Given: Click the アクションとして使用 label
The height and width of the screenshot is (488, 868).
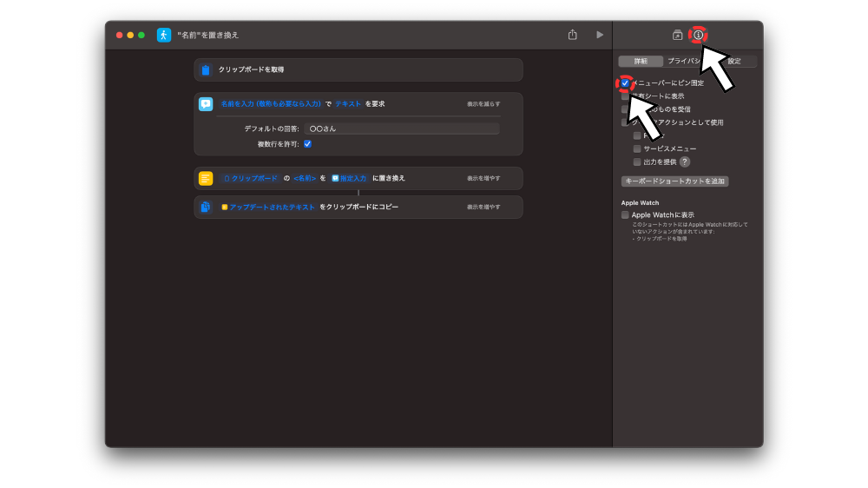Looking at the screenshot, I should (678, 122).
